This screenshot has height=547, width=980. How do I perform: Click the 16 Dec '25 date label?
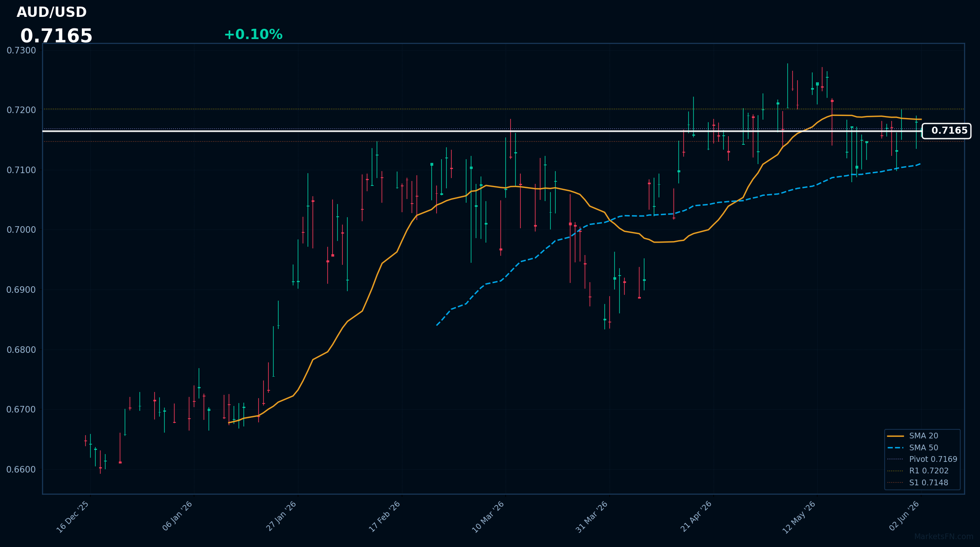[73, 517]
